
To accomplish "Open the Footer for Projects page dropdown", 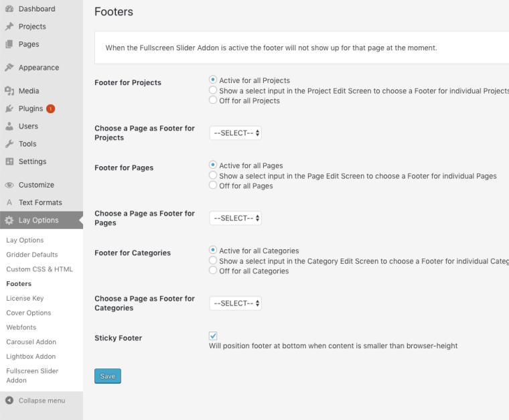I will click(x=235, y=133).
